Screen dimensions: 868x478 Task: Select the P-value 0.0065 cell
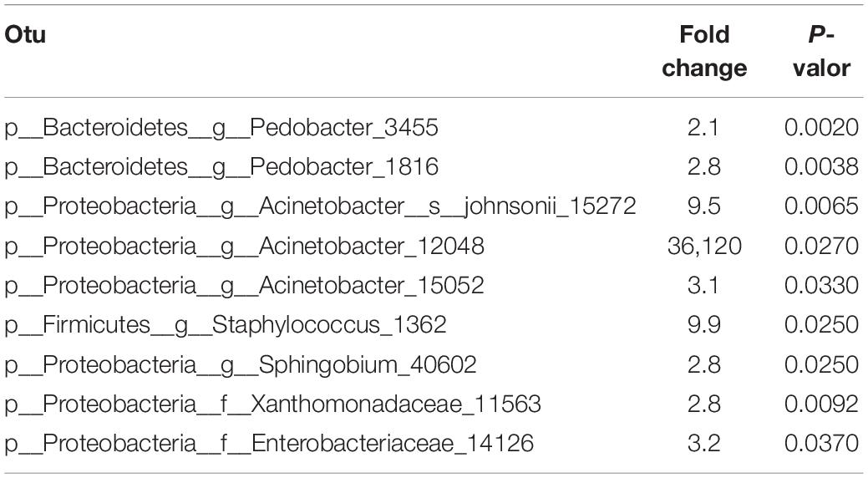click(821, 206)
